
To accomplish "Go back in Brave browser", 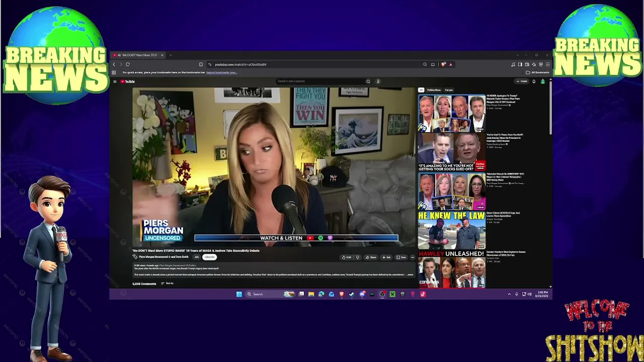I will [114, 64].
